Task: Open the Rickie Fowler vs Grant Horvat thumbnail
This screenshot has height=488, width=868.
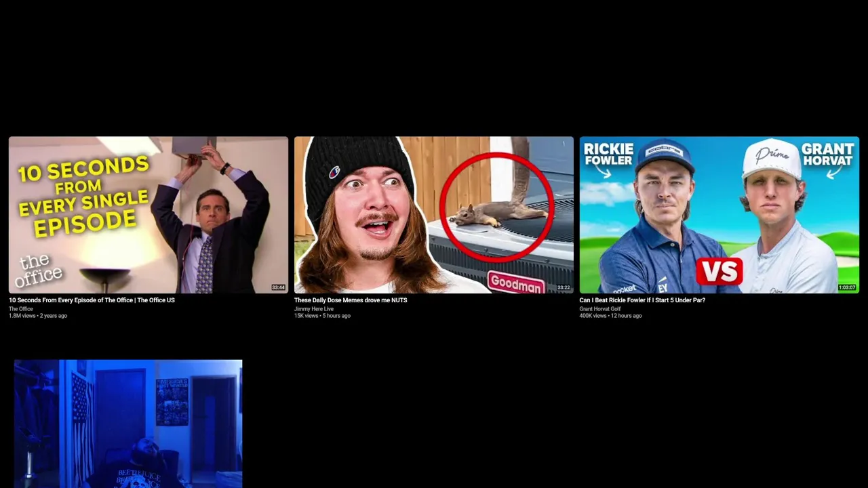Action: point(719,215)
